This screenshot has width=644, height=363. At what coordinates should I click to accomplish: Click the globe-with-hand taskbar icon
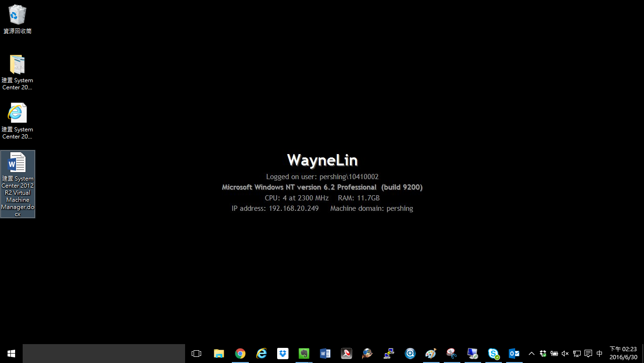tap(367, 354)
